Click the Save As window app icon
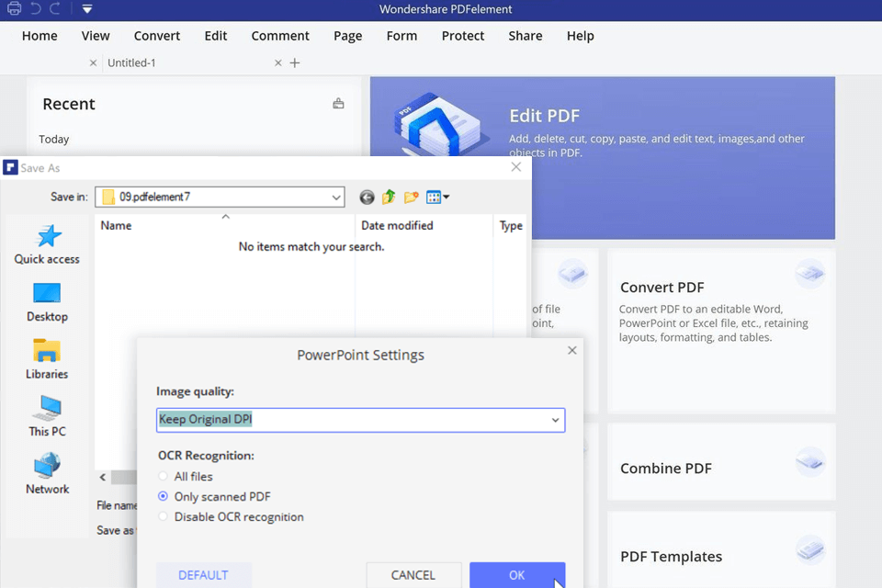Image resolution: width=882 pixels, height=588 pixels. 10,168
